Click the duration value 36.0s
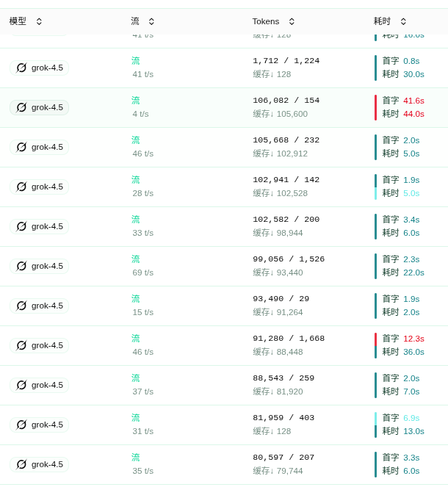The height and width of the screenshot is (487, 448). pos(413,352)
